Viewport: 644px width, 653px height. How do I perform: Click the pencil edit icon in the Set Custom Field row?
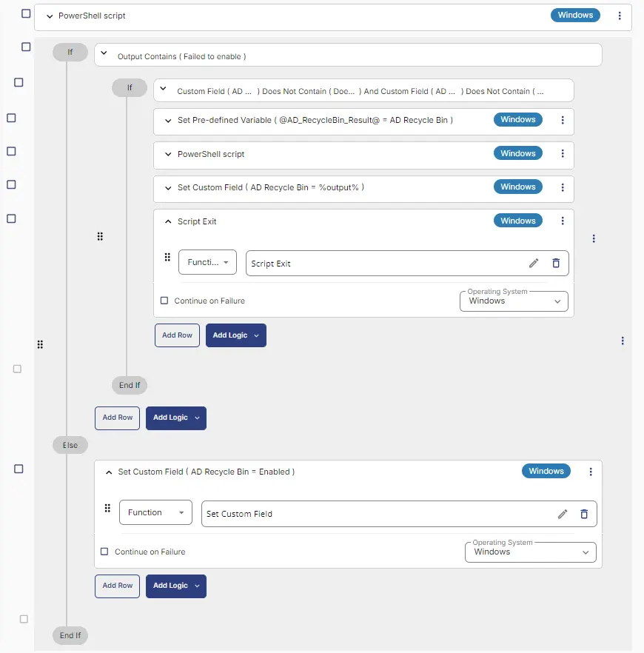tap(563, 514)
